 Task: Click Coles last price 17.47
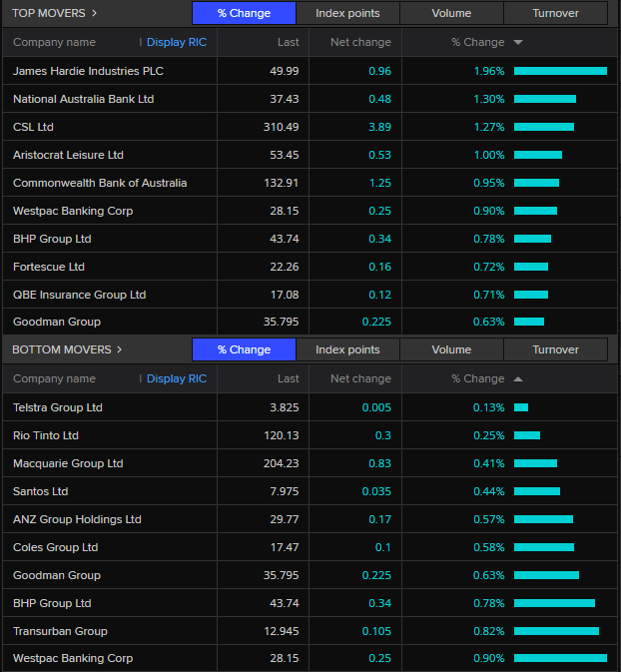pyautogui.click(x=285, y=547)
